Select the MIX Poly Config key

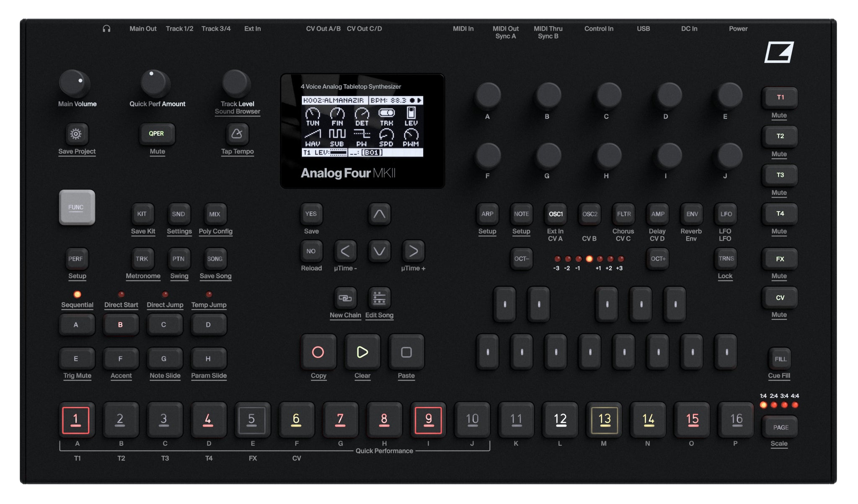[215, 214]
